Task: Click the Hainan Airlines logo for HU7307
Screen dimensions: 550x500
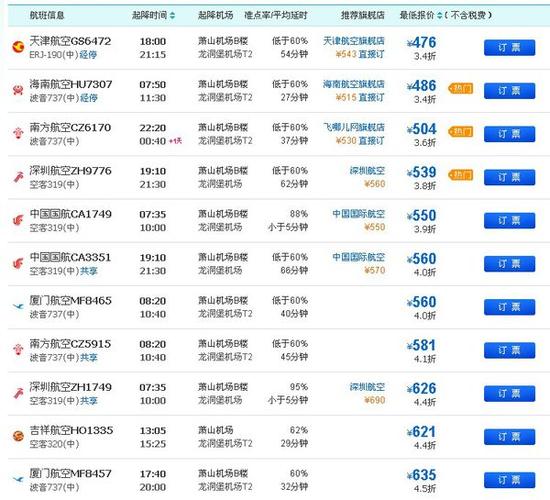Action: pyautogui.click(x=18, y=90)
